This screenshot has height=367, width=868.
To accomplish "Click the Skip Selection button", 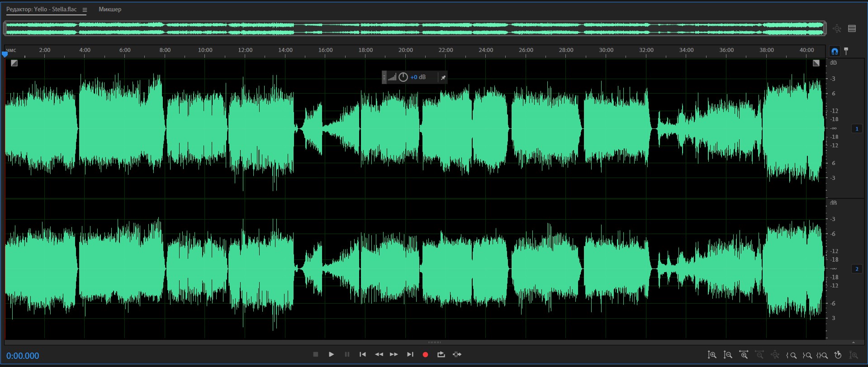I will pos(457,355).
